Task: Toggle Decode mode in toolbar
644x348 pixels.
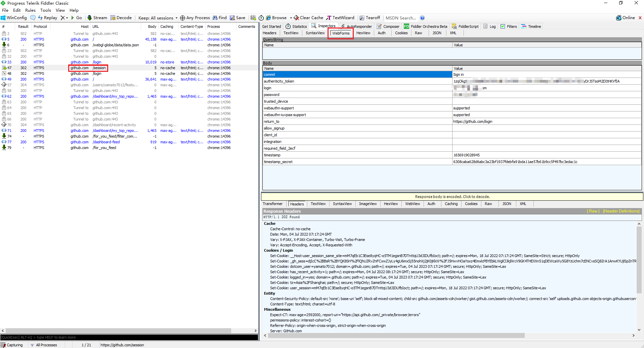Action: (x=121, y=18)
